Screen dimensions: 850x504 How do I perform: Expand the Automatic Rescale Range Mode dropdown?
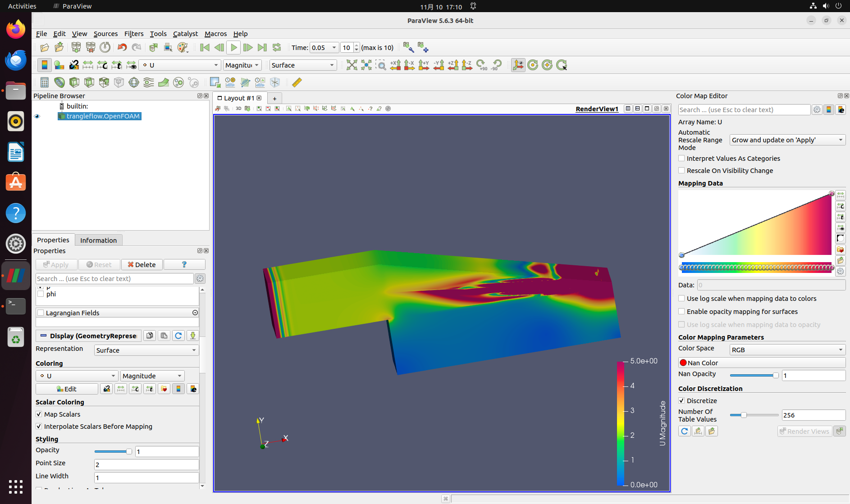point(787,140)
